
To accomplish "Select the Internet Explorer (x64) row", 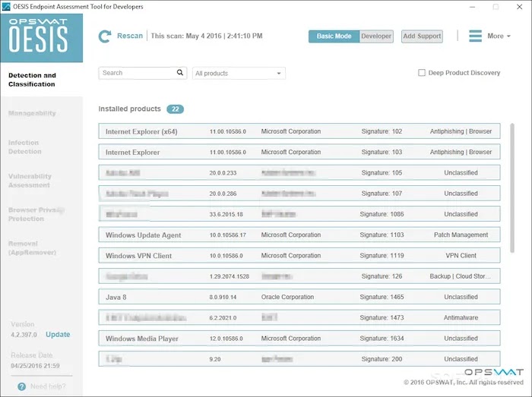I will pos(299,131).
